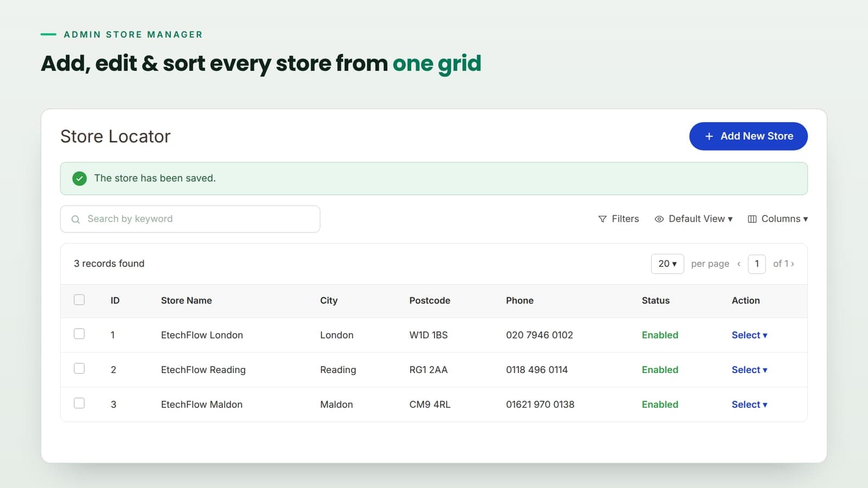Click postcode RG1 2AA
Image resolution: width=868 pixels, height=488 pixels.
[x=429, y=370]
